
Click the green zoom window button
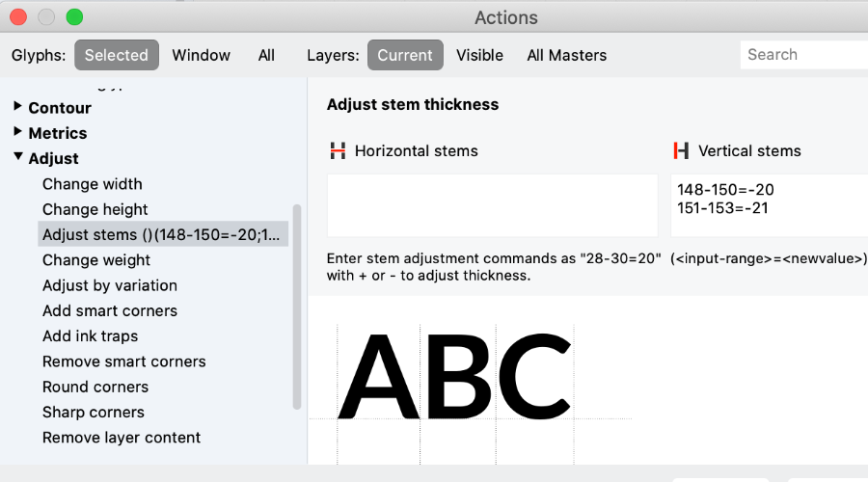click(x=74, y=17)
